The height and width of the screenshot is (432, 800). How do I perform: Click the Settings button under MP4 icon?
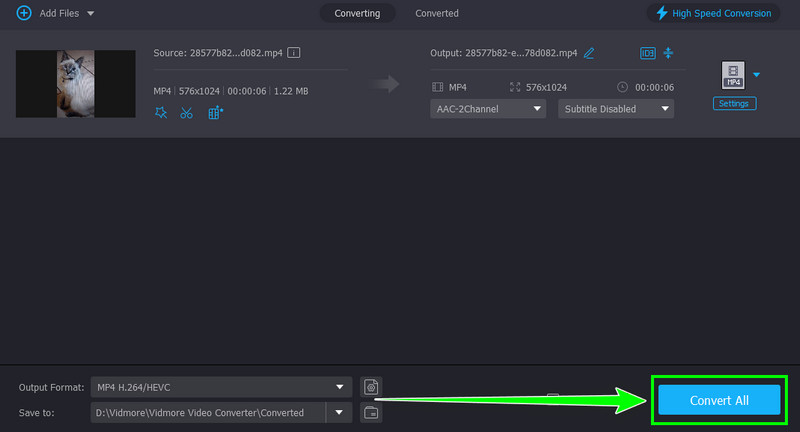point(734,103)
